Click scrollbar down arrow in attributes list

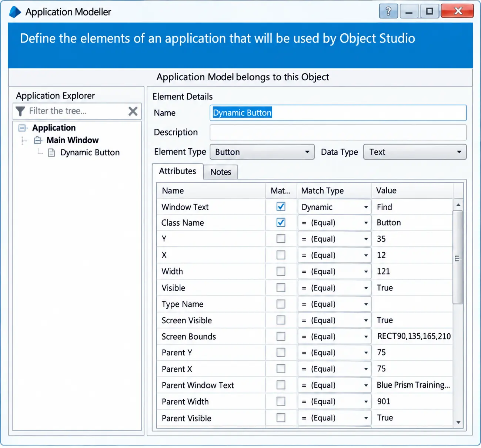coord(458,422)
